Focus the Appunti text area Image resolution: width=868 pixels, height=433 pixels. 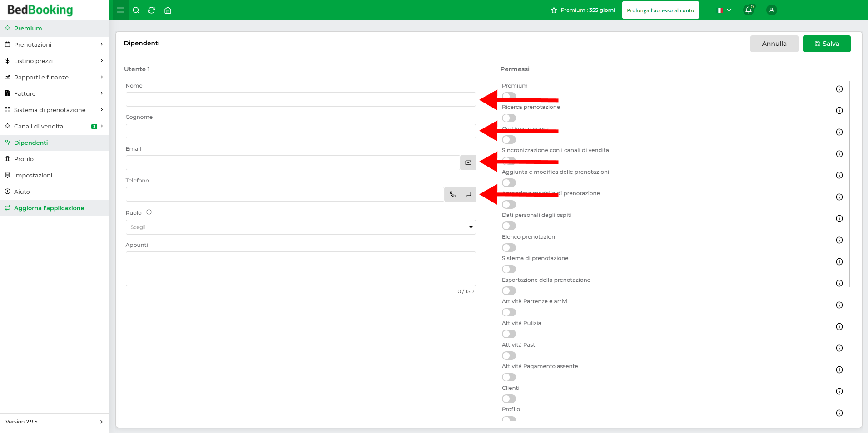coord(301,269)
